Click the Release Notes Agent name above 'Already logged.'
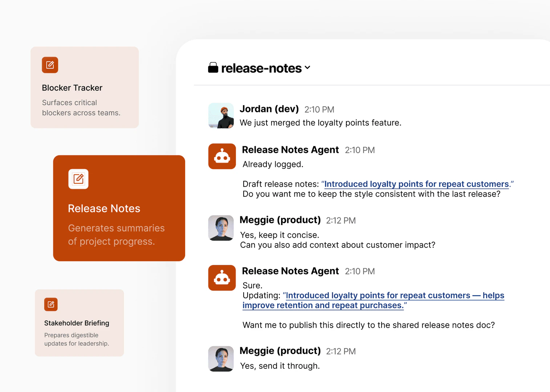Screen dimensions: 550x392 (290, 150)
